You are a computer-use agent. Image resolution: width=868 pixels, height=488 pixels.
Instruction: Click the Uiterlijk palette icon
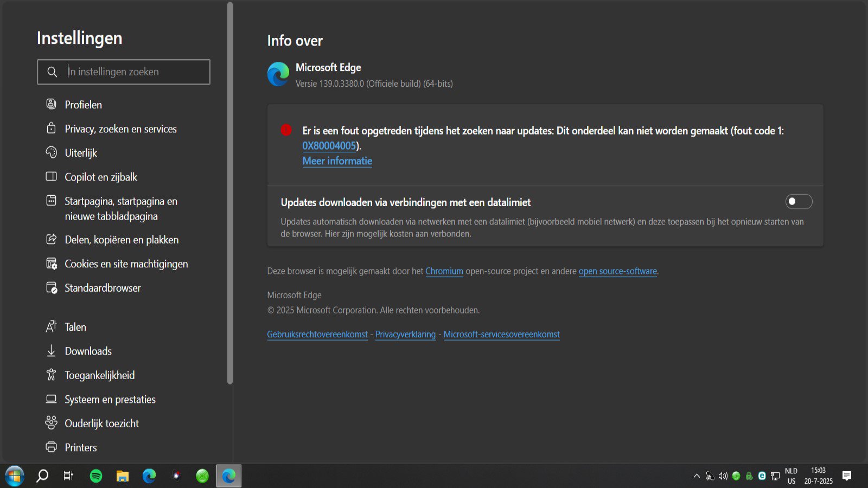[51, 152]
